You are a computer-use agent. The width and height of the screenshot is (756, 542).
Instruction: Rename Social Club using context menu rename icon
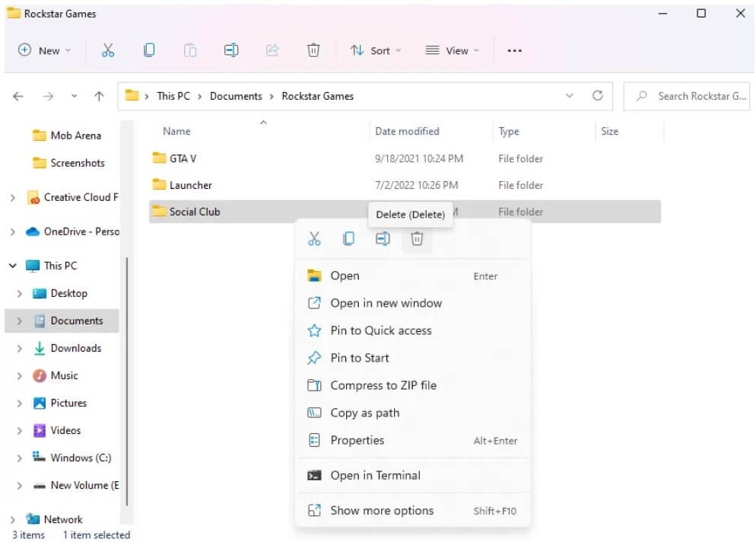click(x=383, y=238)
